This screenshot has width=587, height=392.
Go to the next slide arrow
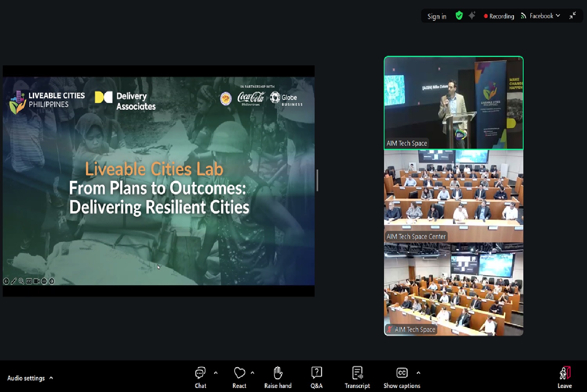tap(52, 281)
